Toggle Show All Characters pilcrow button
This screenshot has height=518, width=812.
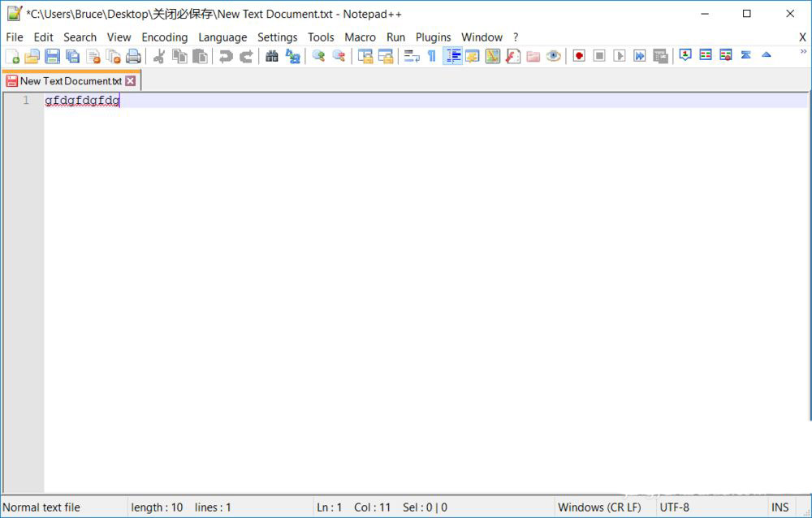432,56
